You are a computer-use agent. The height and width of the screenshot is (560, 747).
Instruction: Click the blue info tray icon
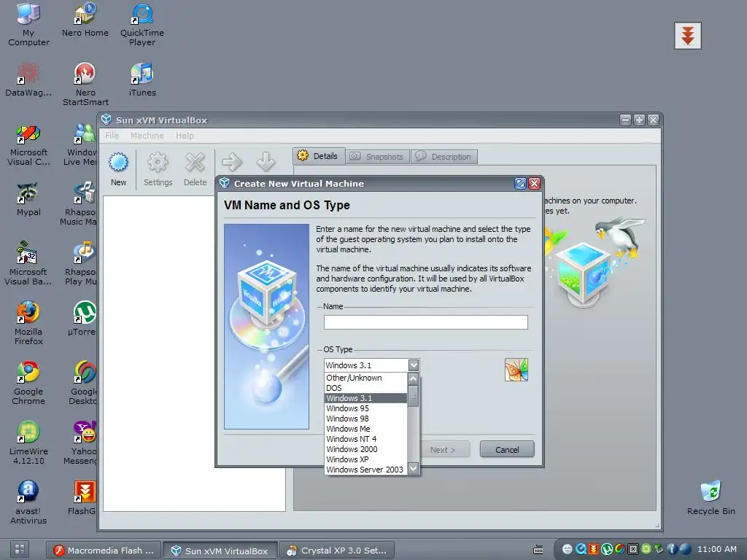672,549
